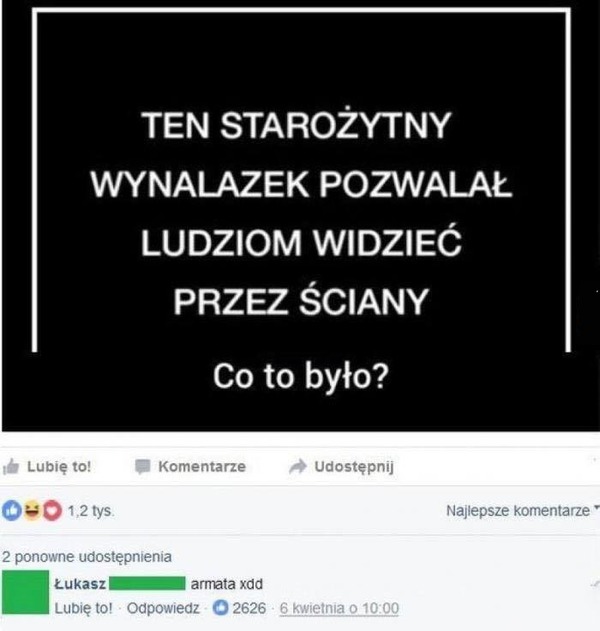Screen dimensions: 600x631
Task: Expand the Najlepsze komentarze sorting dropdown
Action: click(x=522, y=511)
